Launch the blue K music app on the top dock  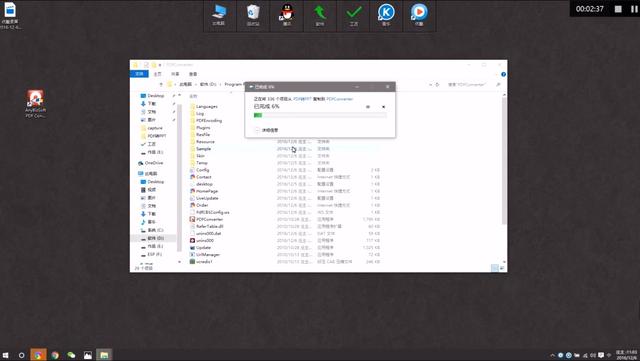[386, 15]
